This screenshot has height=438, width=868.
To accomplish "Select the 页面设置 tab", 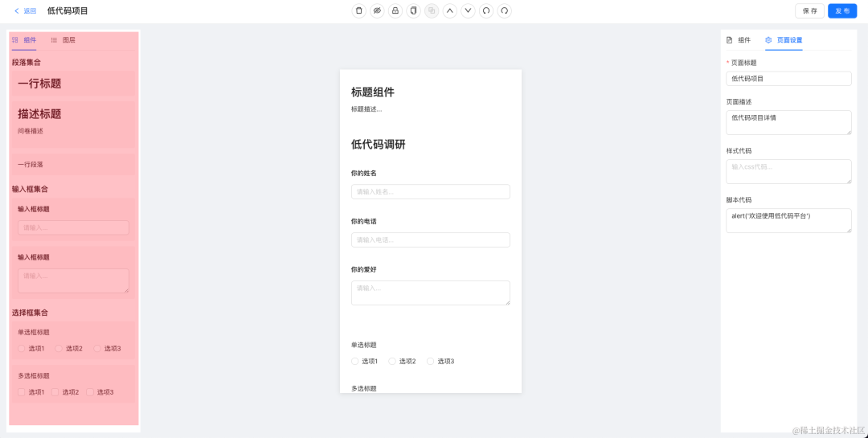I will point(784,40).
